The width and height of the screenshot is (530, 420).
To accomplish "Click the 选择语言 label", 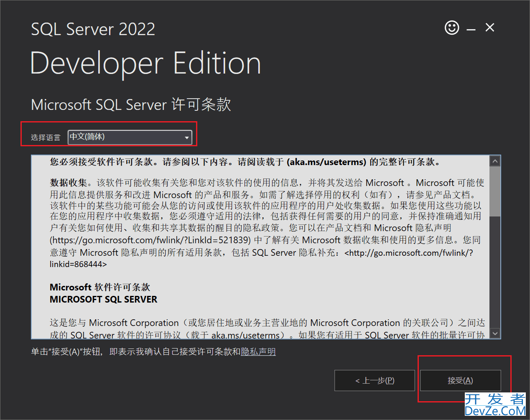I will pyautogui.click(x=46, y=137).
